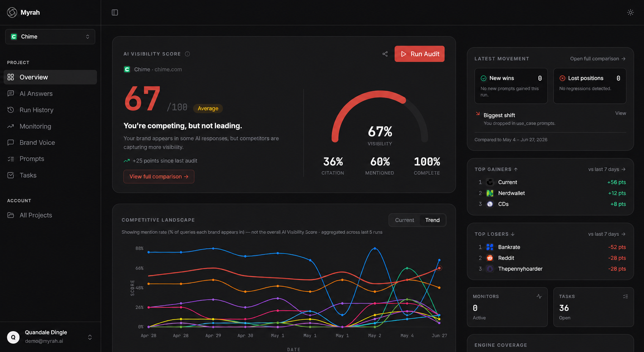Click the Top Losers down-arrow icon
The width and height of the screenshot is (644, 352).
(513, 234)
